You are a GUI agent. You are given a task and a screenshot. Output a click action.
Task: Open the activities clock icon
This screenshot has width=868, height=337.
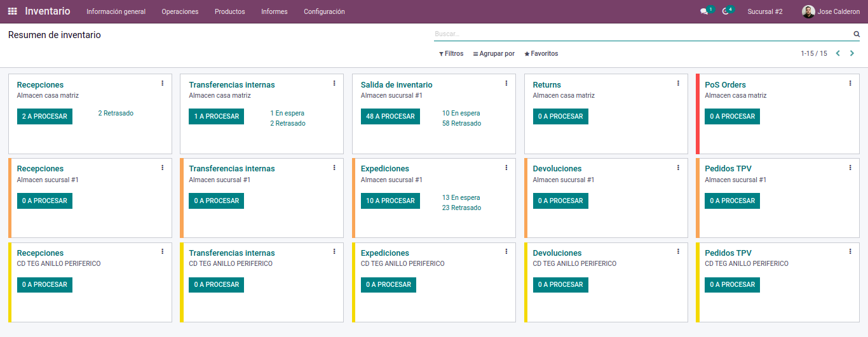[726, 11]
